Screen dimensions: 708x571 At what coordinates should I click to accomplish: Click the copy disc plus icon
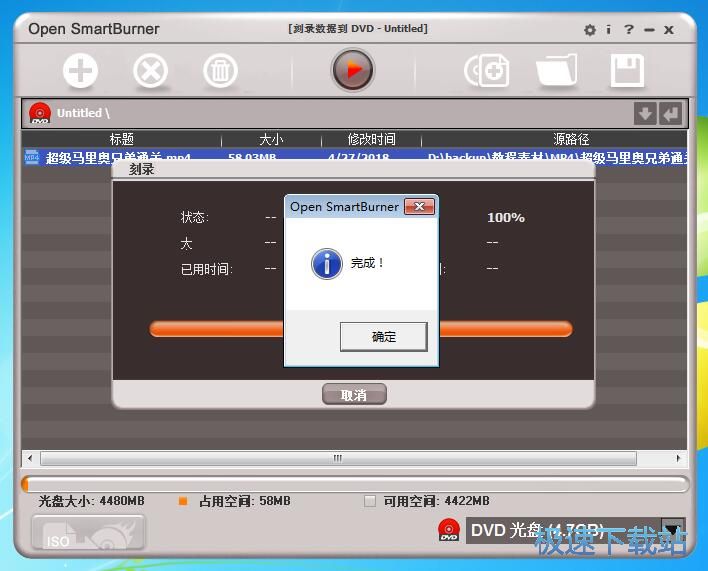pos(487,70)
